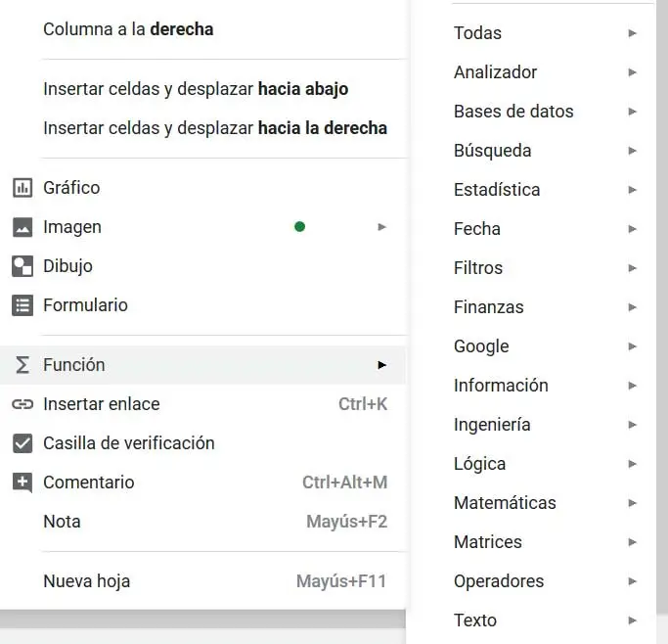Click the Formulario form icon
668x644 pixels.
click(22, 305)
